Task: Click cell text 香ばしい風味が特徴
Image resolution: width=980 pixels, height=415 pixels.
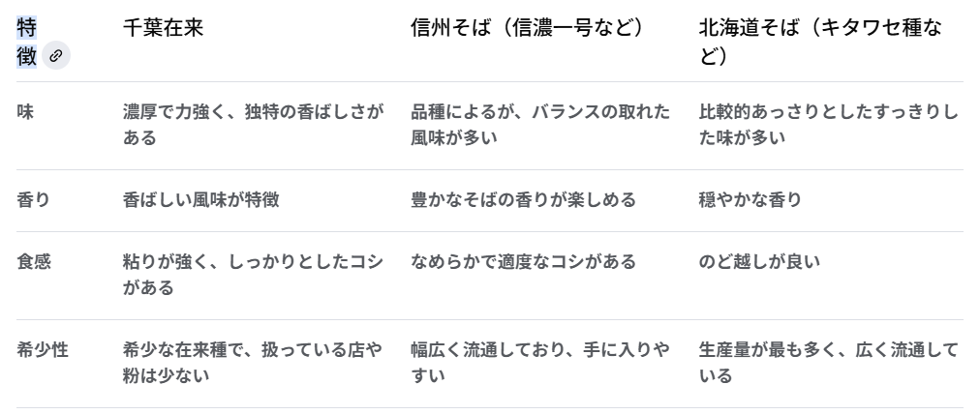Action: [200, 199]
